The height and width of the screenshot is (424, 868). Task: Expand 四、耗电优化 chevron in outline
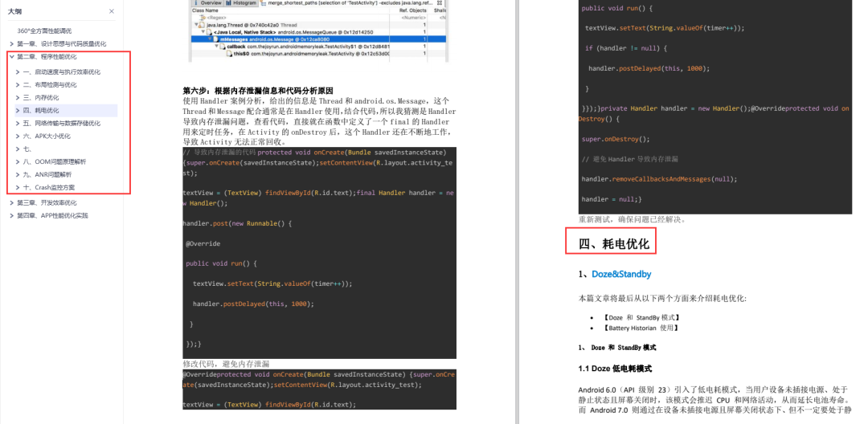coord(18,111)
